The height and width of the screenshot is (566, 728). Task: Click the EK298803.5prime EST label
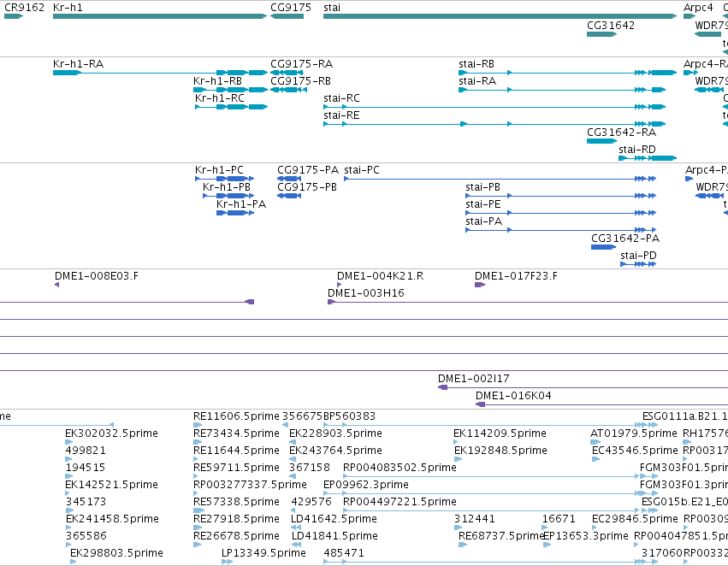coord(116,553)
